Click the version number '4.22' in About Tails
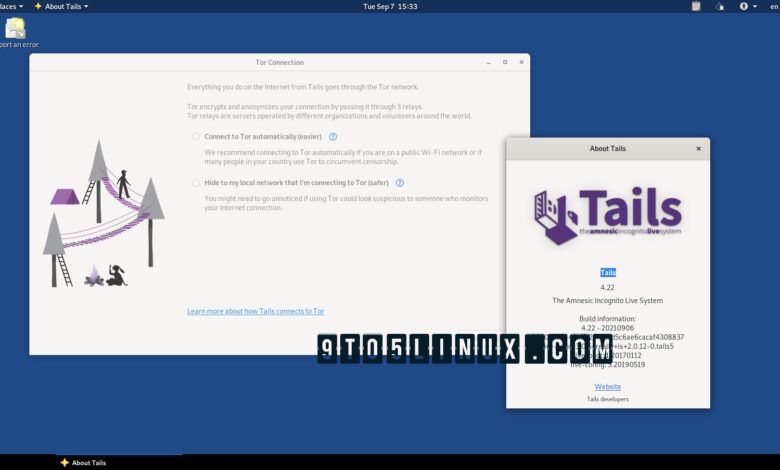780x470 pixels. pyautogui.click(x=607, y=287)
